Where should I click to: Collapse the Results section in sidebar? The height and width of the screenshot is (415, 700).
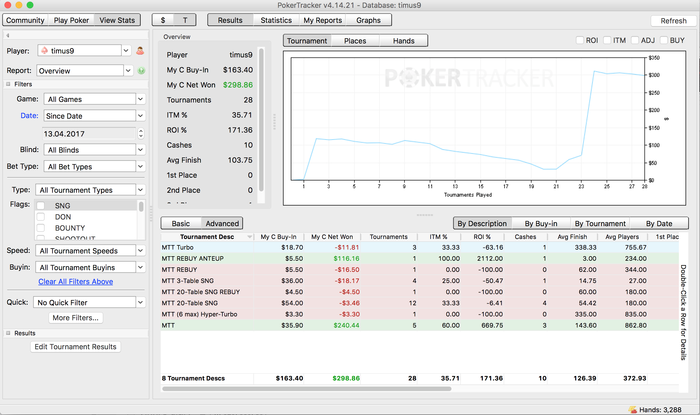click(x=8, y=333)
